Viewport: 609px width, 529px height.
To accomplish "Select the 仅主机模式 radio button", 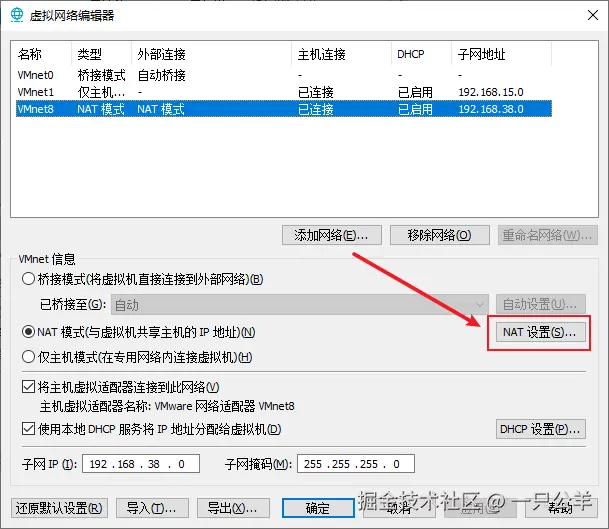I will coord(28,357).
